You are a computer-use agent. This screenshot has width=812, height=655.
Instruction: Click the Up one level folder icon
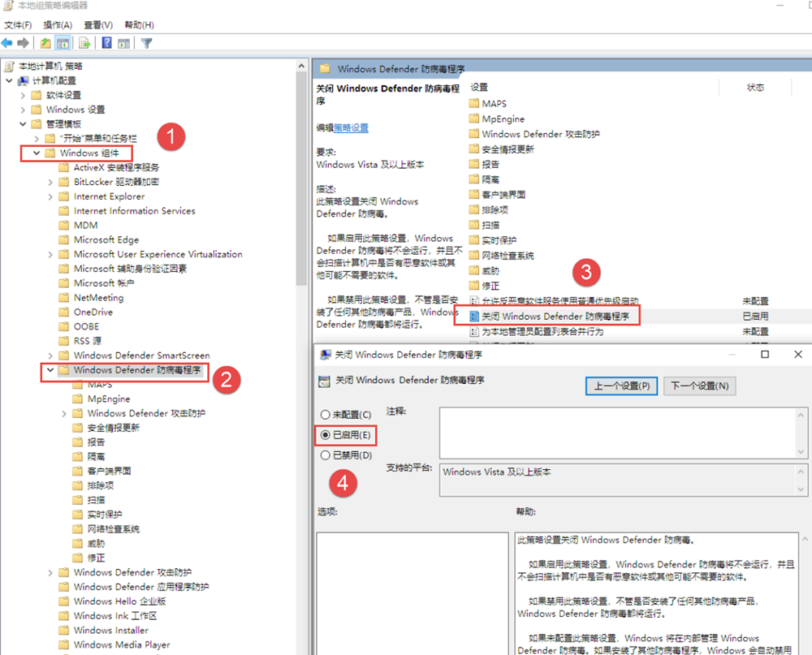[x=45, y=43]
